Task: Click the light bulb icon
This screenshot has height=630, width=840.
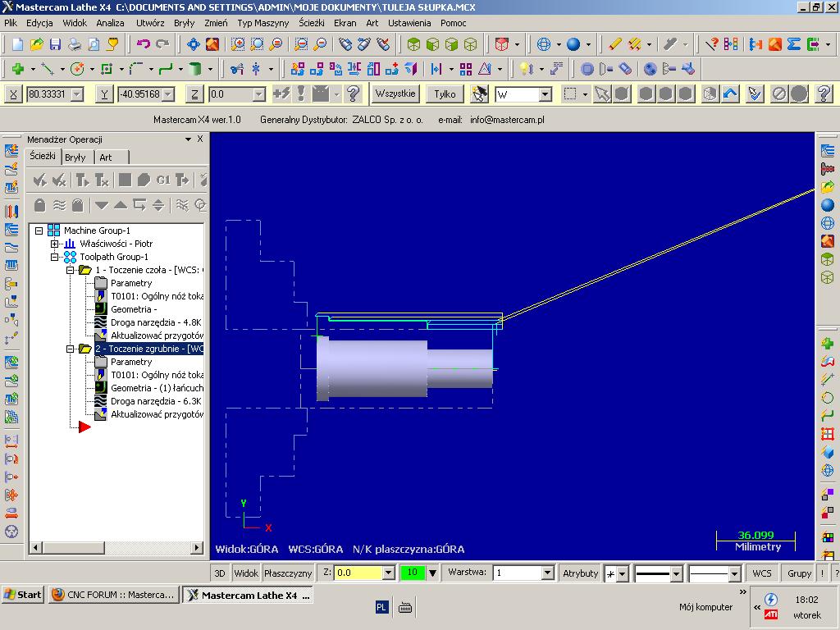Action: 526,69
